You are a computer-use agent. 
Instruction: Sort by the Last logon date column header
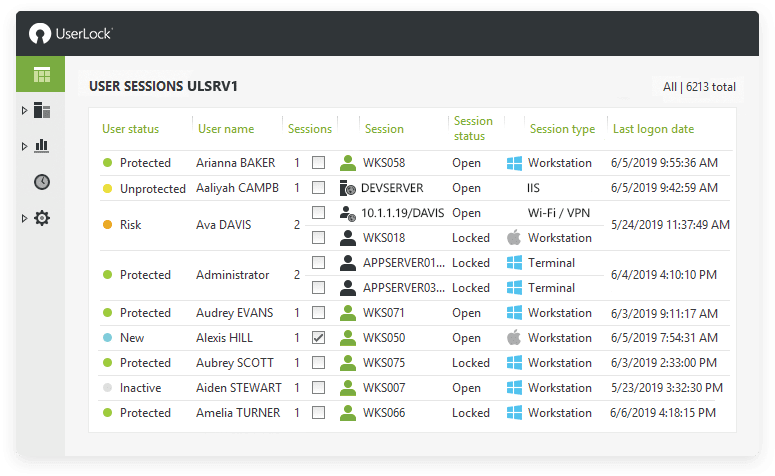[x=653, y=129]
